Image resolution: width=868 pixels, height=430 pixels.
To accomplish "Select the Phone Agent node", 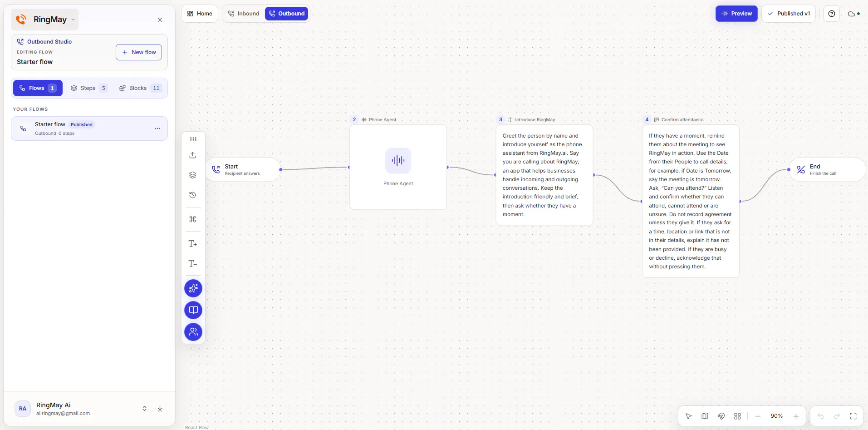I will click(398, 167).
